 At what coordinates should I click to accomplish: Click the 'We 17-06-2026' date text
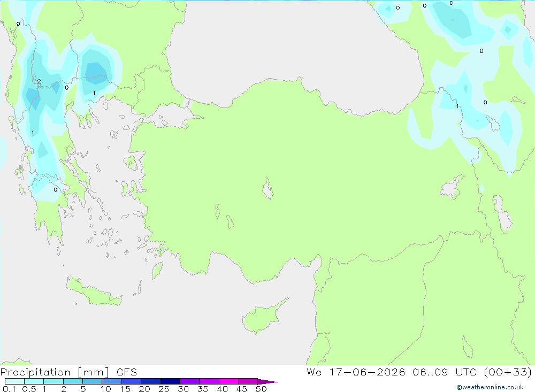[356, 372]
